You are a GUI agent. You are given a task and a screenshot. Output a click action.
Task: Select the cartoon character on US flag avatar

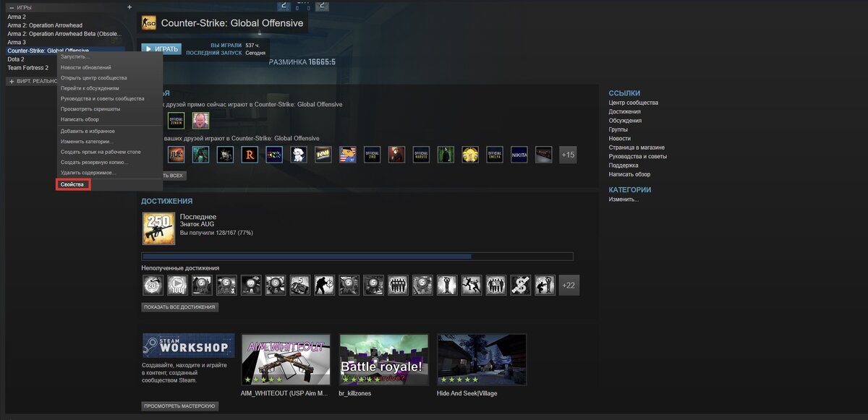[348, 155]
